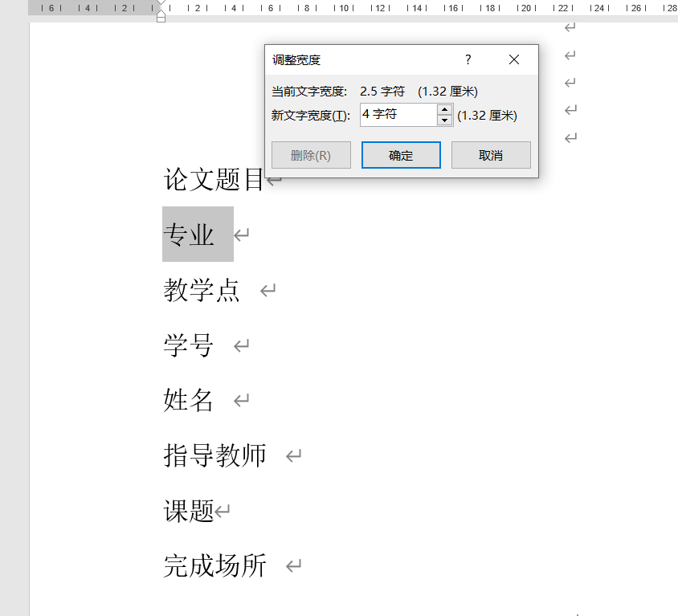Open the help question mark in 调整宽度 dialog
Viewport: 678px width, 616px height.
pos(468,59)
